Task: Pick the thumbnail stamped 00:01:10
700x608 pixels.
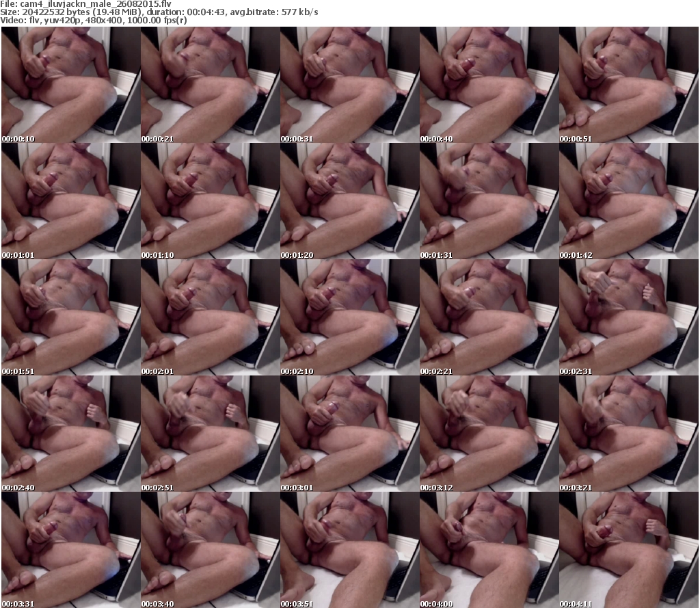Action: tap(211, 201)
